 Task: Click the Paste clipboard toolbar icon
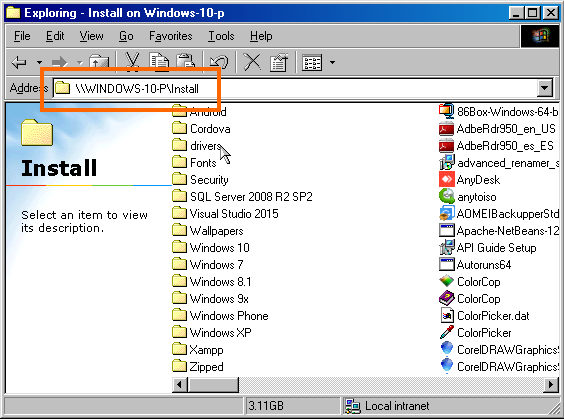pos(186,62)
